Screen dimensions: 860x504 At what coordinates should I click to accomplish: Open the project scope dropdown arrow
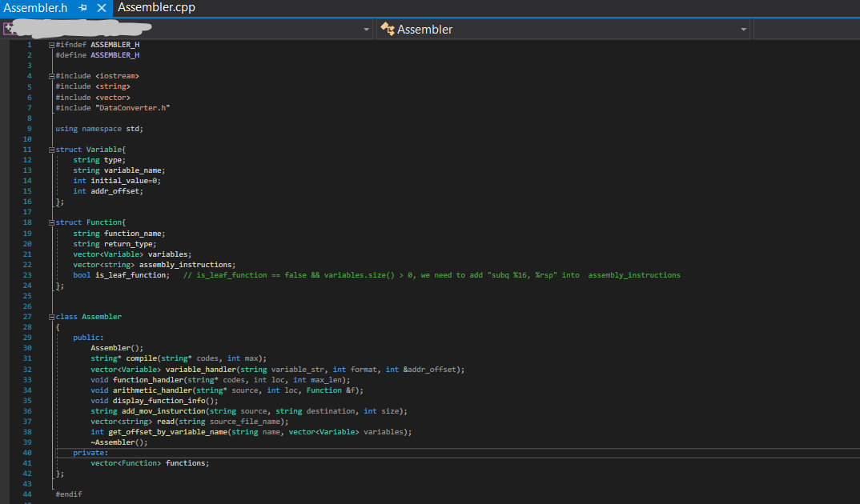366,30
